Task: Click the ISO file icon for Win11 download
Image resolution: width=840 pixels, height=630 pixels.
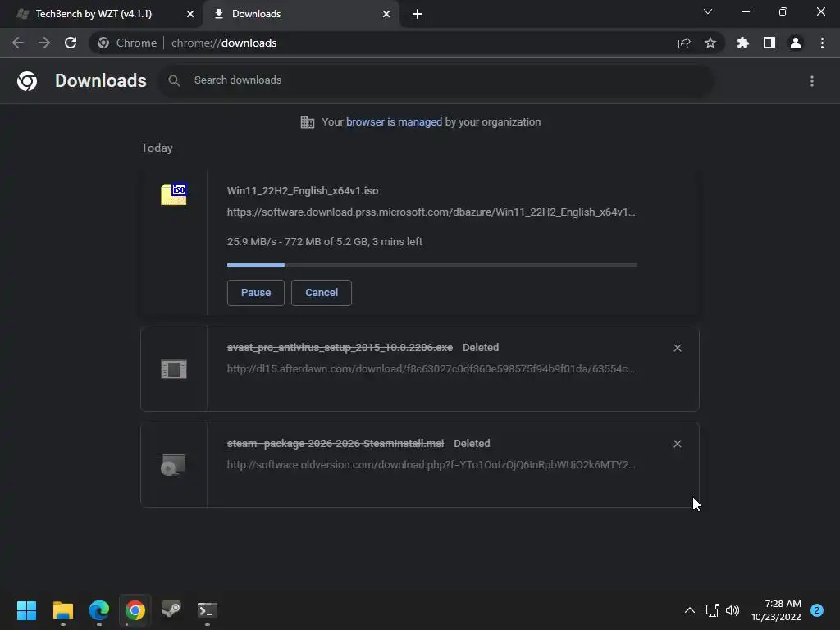Action: click(x=174, y=194)
